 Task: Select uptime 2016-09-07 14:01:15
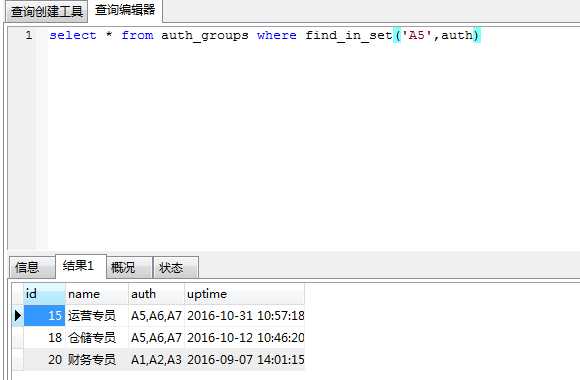click(245, 359)
